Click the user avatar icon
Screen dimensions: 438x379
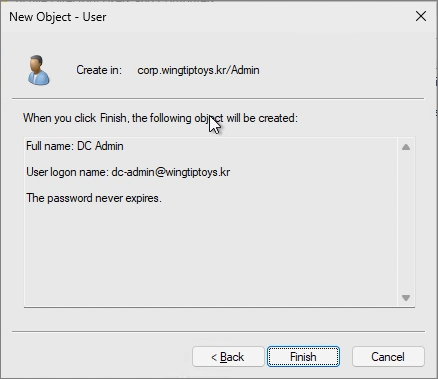(x=38, y=70)
